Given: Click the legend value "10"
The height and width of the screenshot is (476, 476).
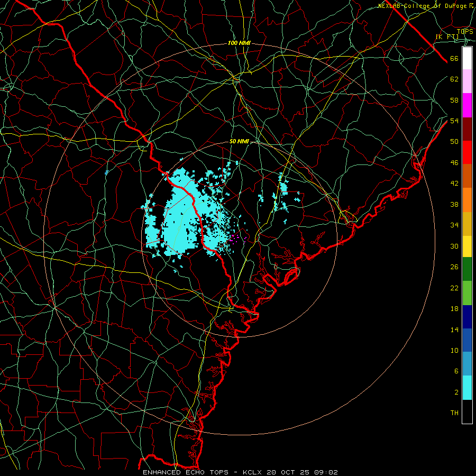Looking at the screenshot, I should click(454, 350).
